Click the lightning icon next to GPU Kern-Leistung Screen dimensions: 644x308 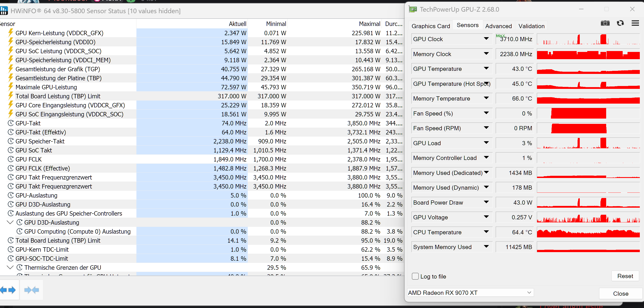coord(10,33)
